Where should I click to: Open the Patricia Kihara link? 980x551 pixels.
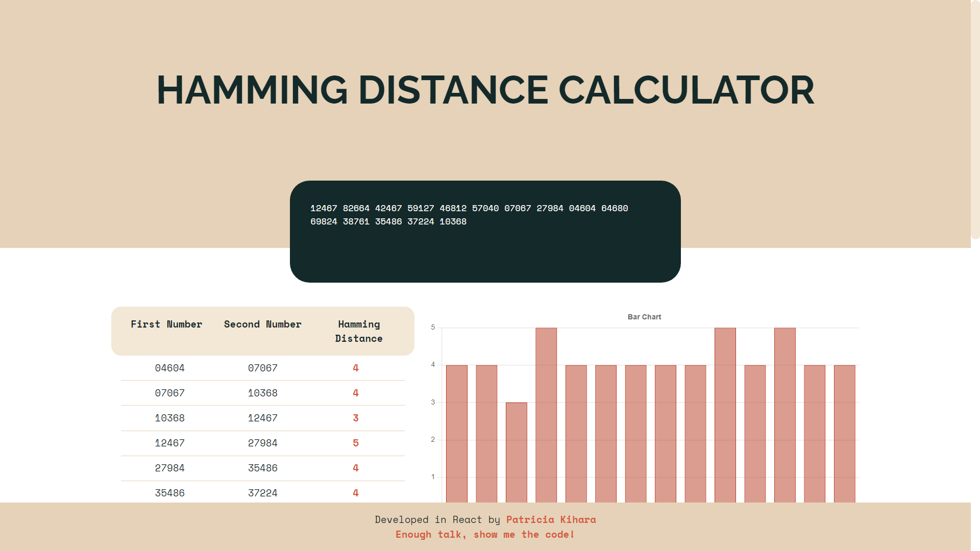tap(551, 519)
